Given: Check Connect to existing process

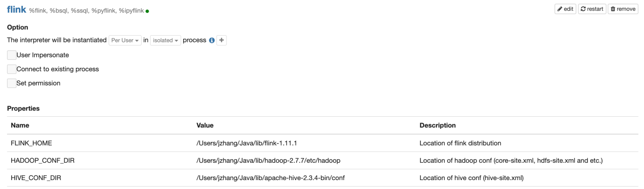Looking at the screenshot, I should click(x=12, y=69).
